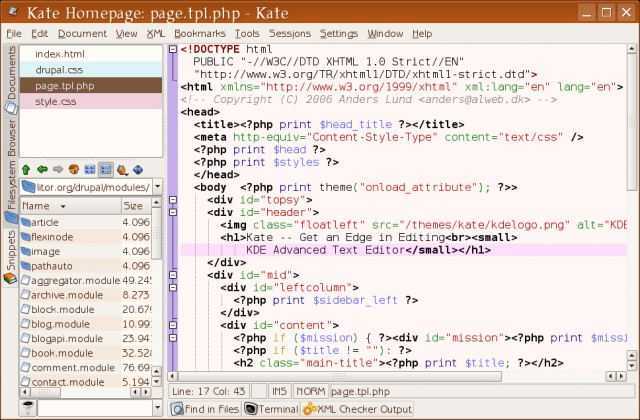Collapse the div id="topsy" fold
The width and height of the screenshot is (640, 420).
point(173,200)
